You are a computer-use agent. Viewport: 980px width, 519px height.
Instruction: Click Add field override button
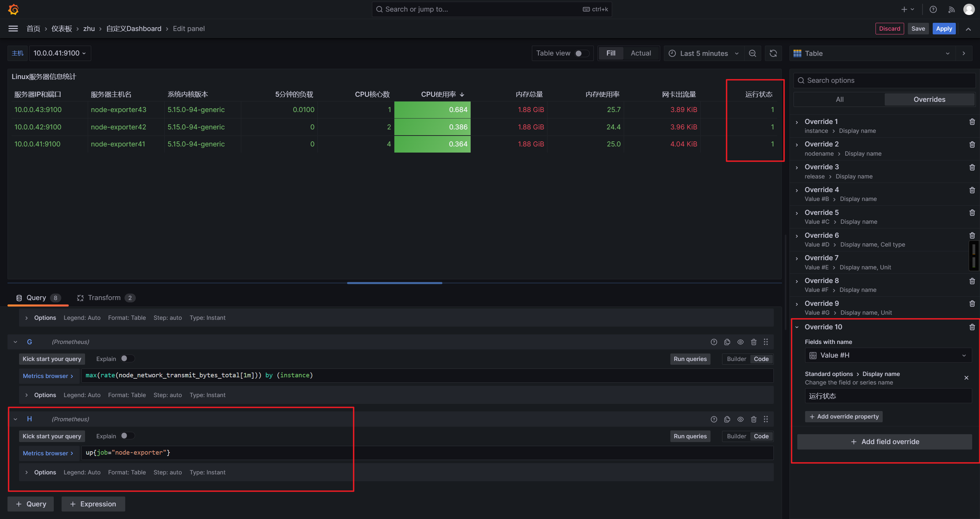(884, 442)
